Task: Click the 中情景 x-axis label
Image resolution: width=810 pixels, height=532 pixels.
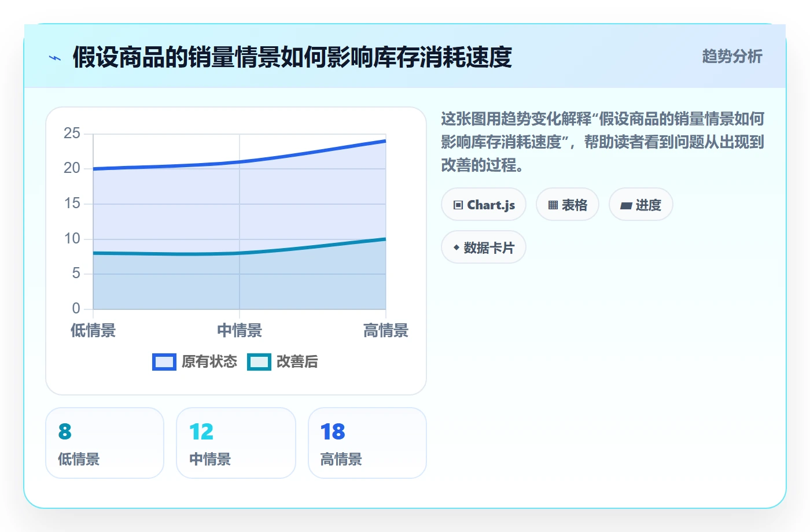Action: (x=240, y=331)
